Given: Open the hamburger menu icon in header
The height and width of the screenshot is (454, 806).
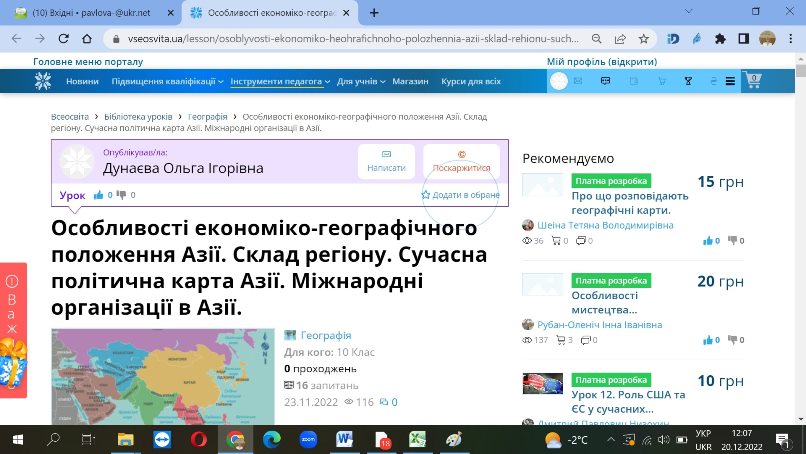Looking at the screenshot, I should click(x=730, y=81).
